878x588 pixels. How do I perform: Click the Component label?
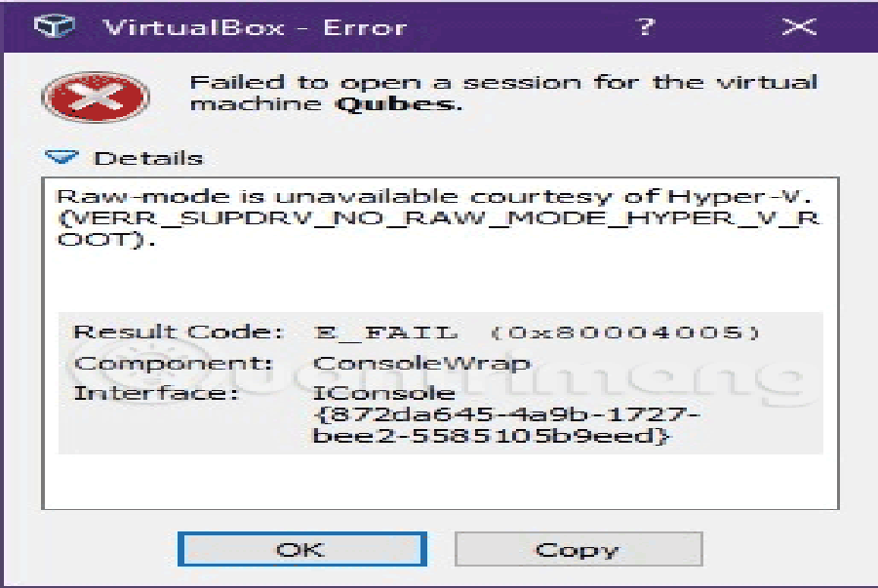pyautogui.click(x=173, y=364)
